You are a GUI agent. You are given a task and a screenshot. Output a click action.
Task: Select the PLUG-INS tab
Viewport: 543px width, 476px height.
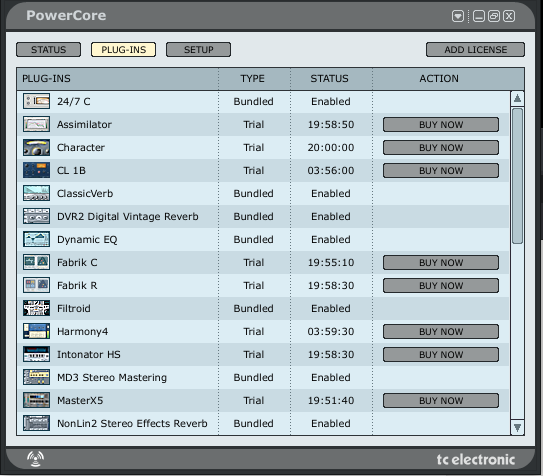pos(124,50)
